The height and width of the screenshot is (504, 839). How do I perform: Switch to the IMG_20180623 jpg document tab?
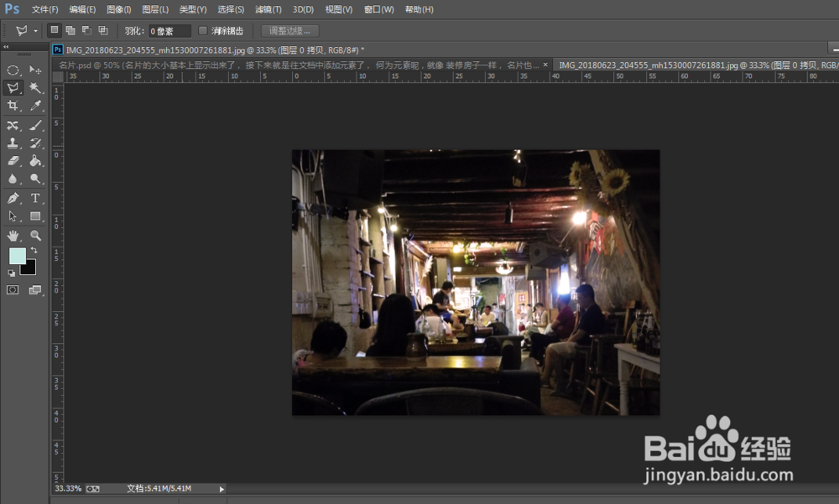click(x=698, y=65)
